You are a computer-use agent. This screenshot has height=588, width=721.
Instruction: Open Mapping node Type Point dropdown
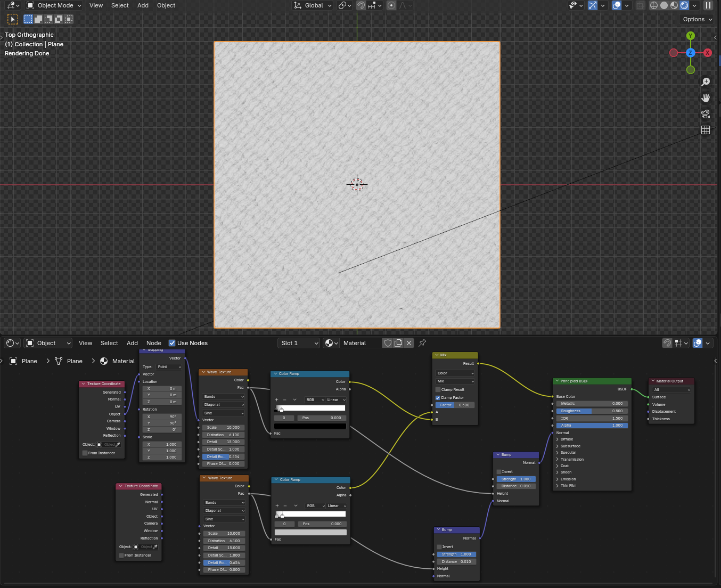[169, 366]
